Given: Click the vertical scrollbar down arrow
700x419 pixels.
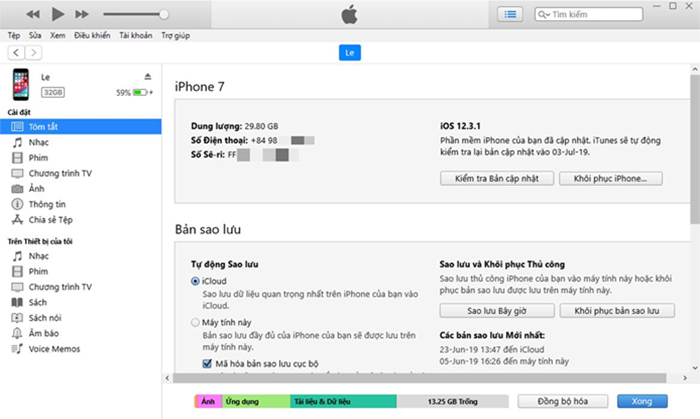Looking at the screenshot, I should (x=695, y=368).
